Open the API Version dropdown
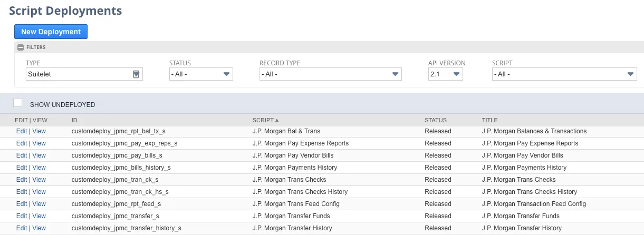Image resolution: width=644 pixels, height=235 pixels. [x=446, y=74]
